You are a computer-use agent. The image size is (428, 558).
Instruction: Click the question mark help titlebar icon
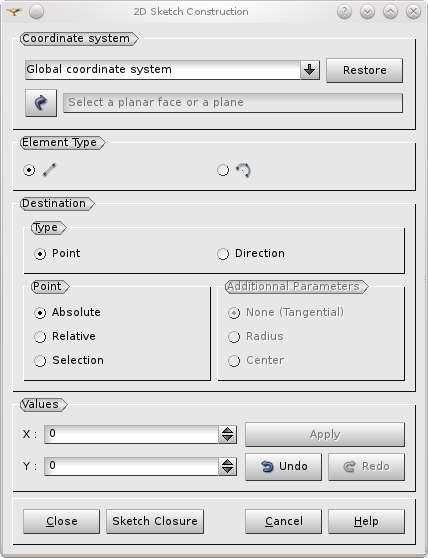(344, 12)
